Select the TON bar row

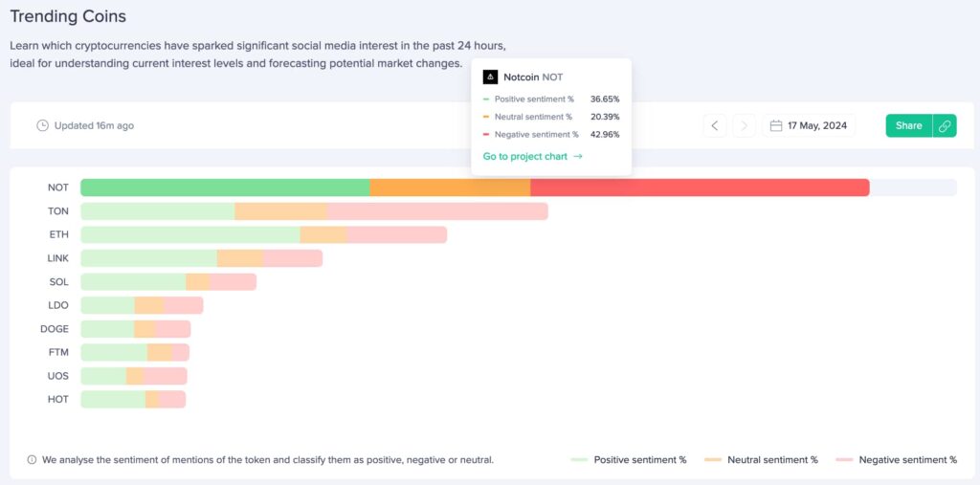tap(314, 211)
